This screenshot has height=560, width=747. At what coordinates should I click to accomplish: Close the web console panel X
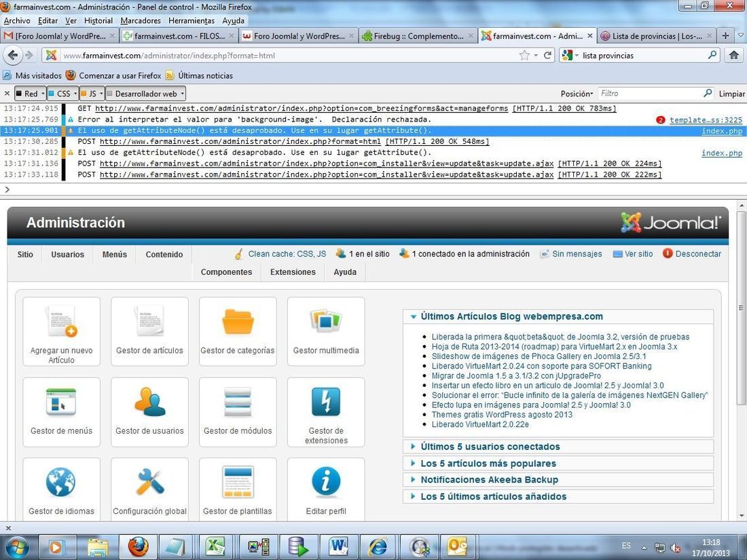[7, 94]
